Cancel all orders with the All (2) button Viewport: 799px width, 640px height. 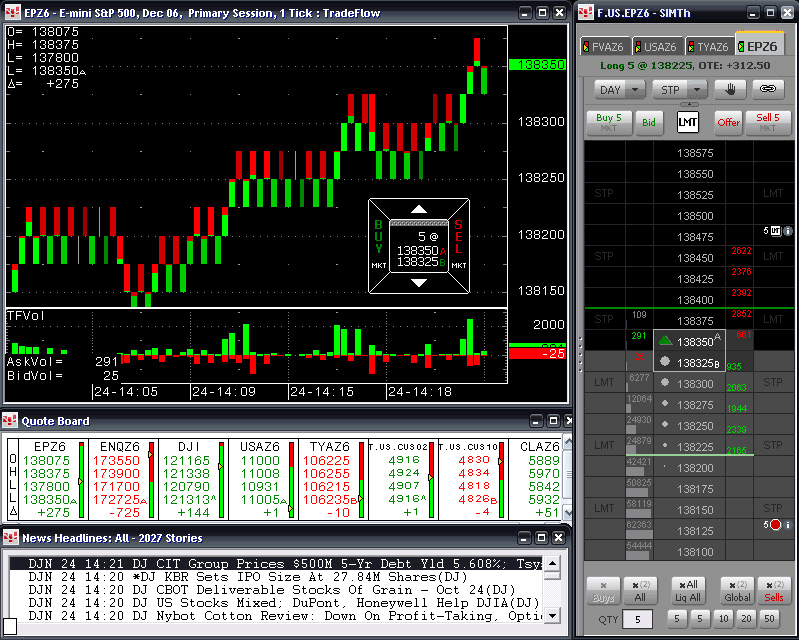(641, 591)
